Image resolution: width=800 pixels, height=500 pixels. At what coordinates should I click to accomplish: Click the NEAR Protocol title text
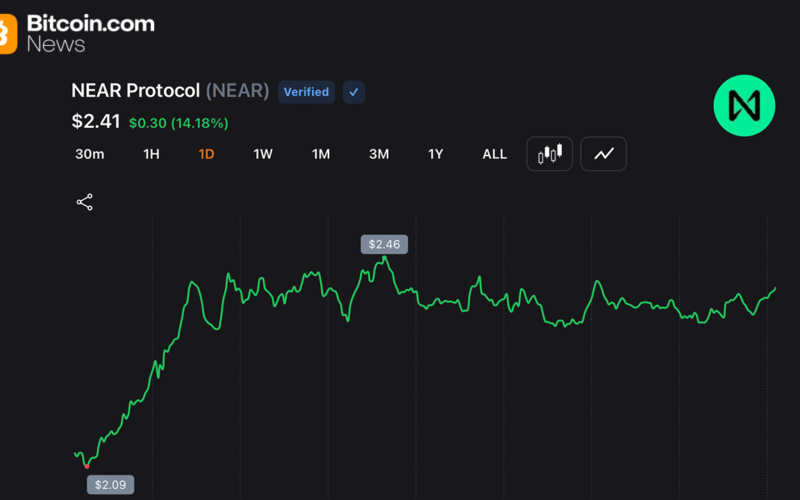[136, 91]
